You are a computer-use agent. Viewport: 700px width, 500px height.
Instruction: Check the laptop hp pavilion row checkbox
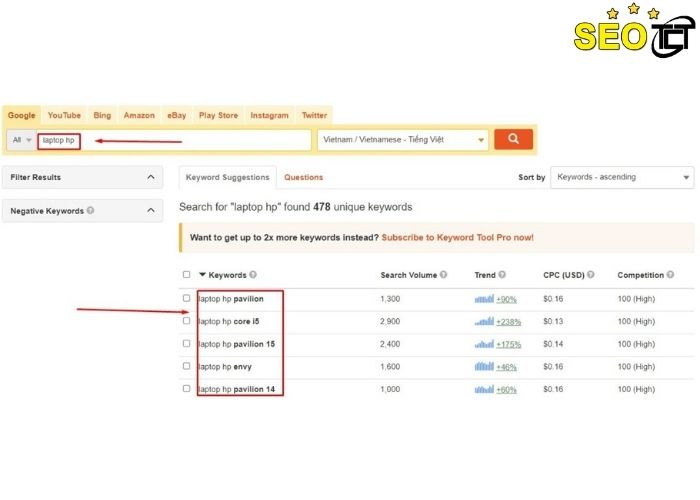point(187,298)
